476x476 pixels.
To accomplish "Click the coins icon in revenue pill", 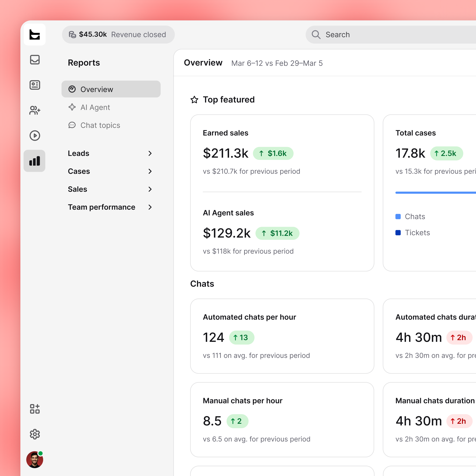I will click(72, 34).
